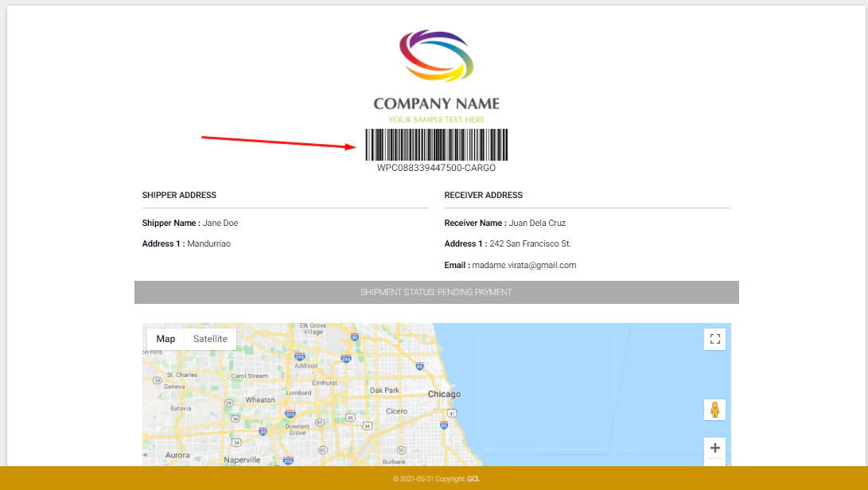Switch map to Satellite view

click(210, 339)
